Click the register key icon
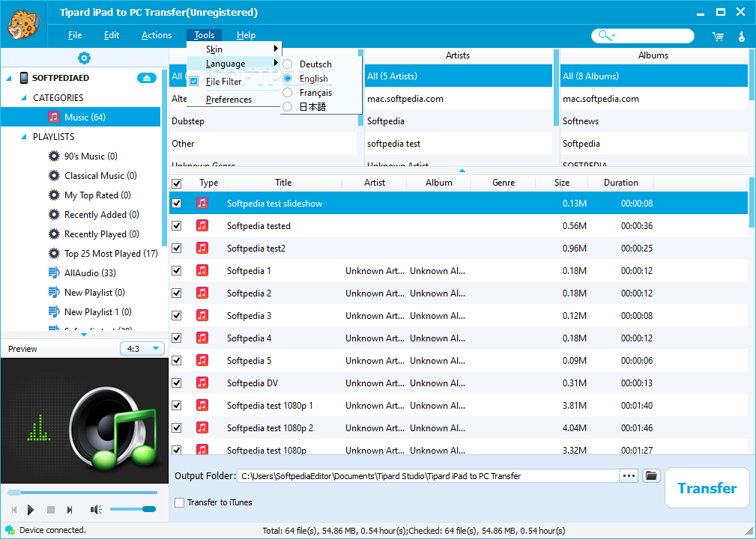Image resolution: width=756 pixels, height=539 pixels. pos(742,36)
